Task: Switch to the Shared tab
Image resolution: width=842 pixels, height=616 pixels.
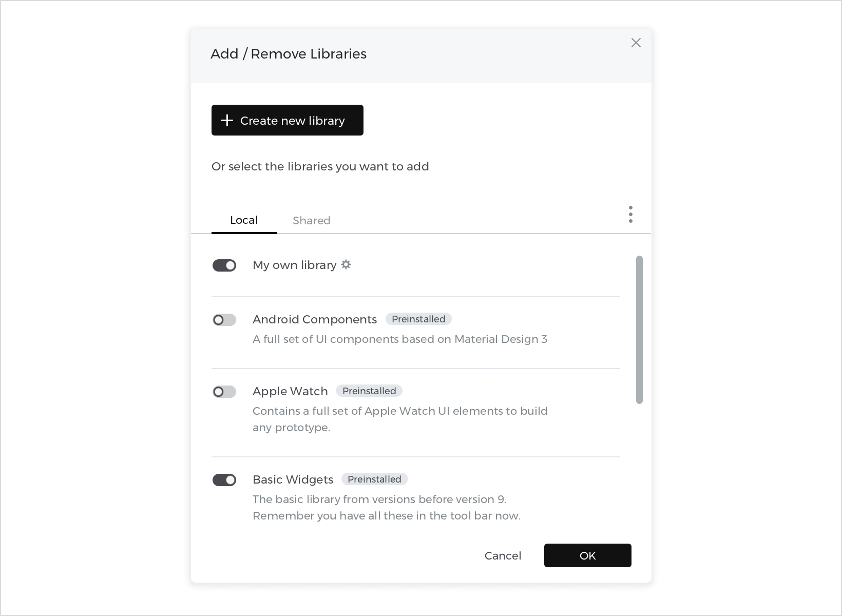Action: pyautogui.click(x=311, y=220)
